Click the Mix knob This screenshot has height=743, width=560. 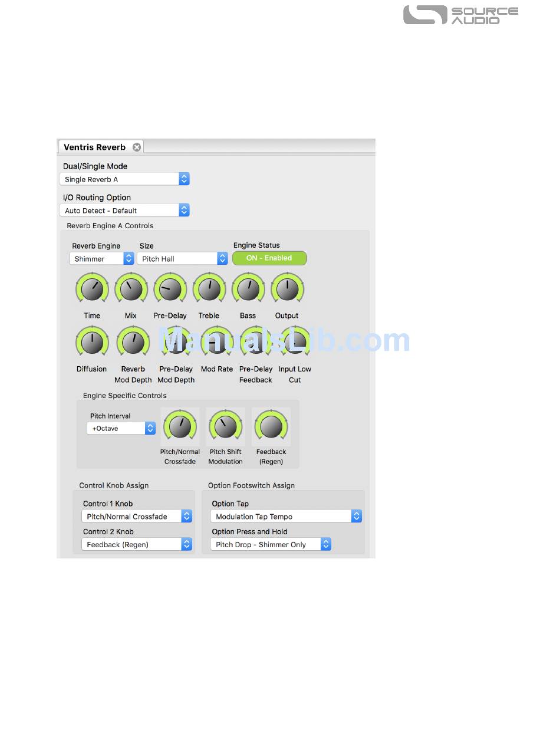(131, 289)
